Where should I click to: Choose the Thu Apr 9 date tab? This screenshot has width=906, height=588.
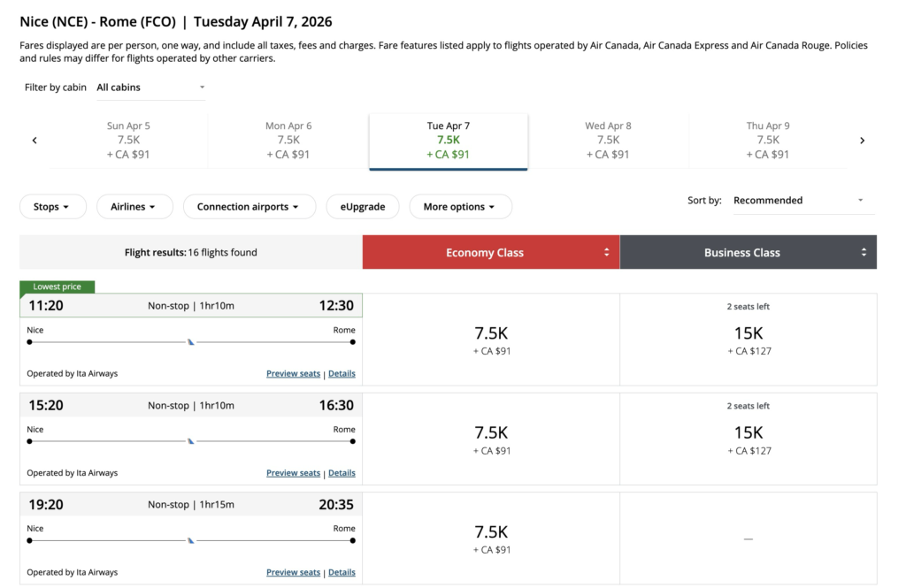pyautogui.click(x=768, y=140)
